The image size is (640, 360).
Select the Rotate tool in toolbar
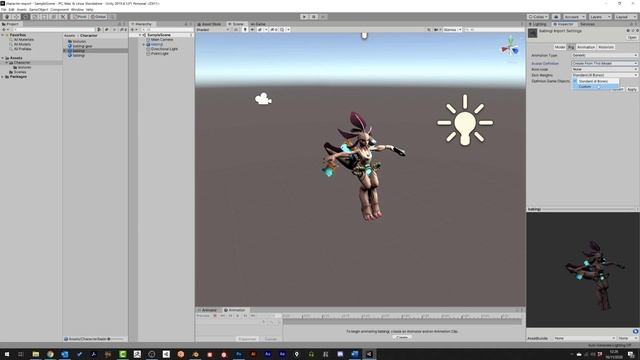click(25, 17)
